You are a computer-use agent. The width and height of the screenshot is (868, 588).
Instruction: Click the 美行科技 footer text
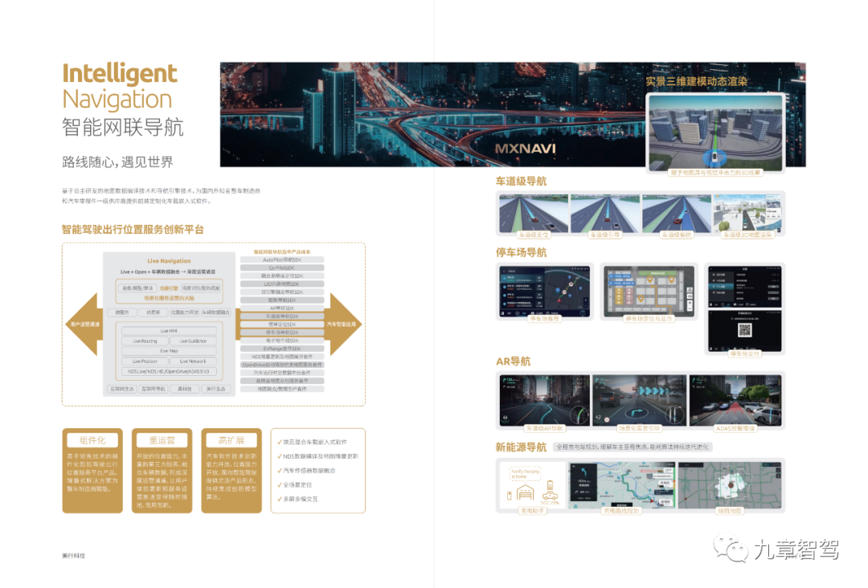pyautogui.click(x=73, y=555)
